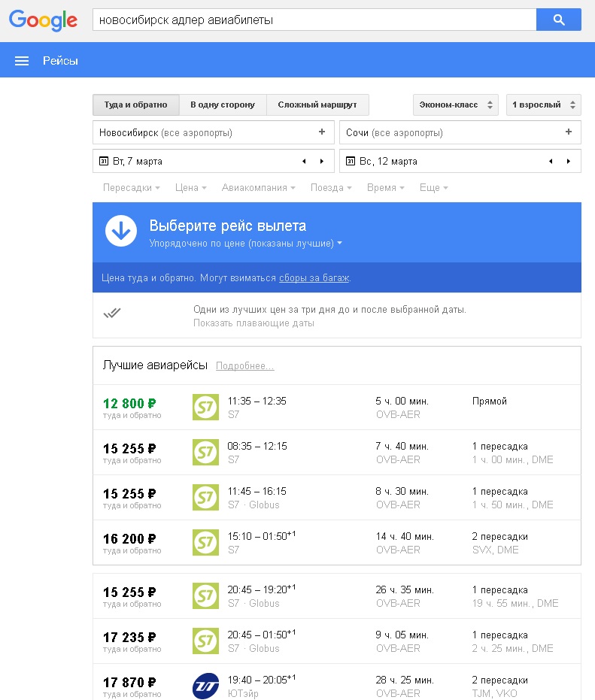595x700 pixels.
Task: Expand the Пересадки filter
Action: 132,187
